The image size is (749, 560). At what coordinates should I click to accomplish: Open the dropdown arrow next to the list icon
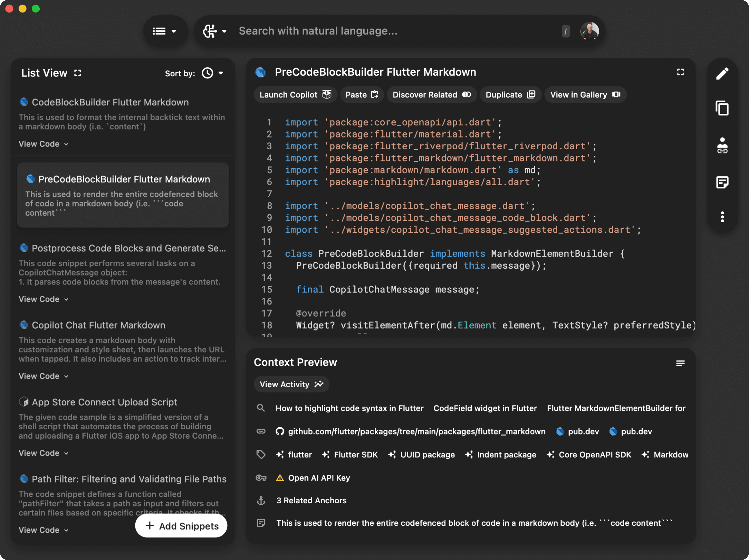[174, 31]
